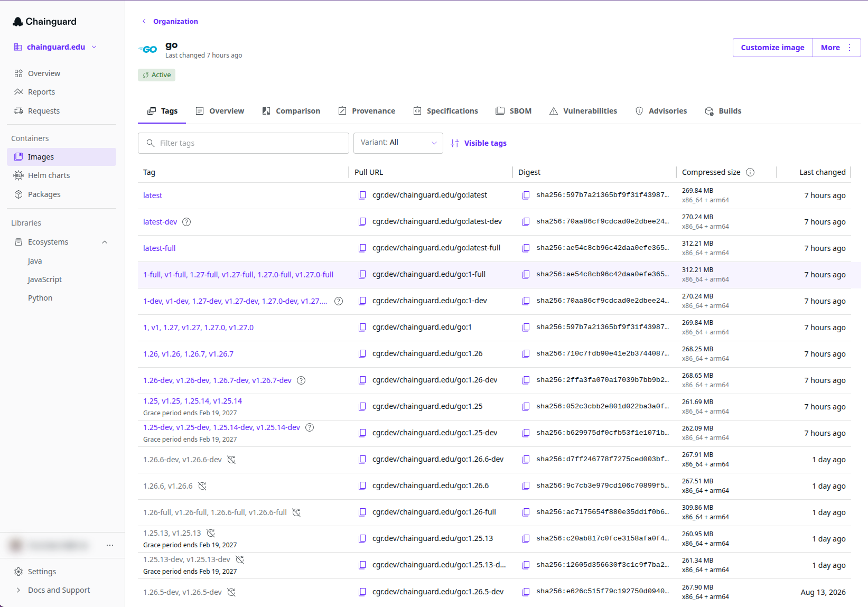This screenshot has height=607, width=868.
Task: Open Requests in the sidebar
Action: pos(61,111)
